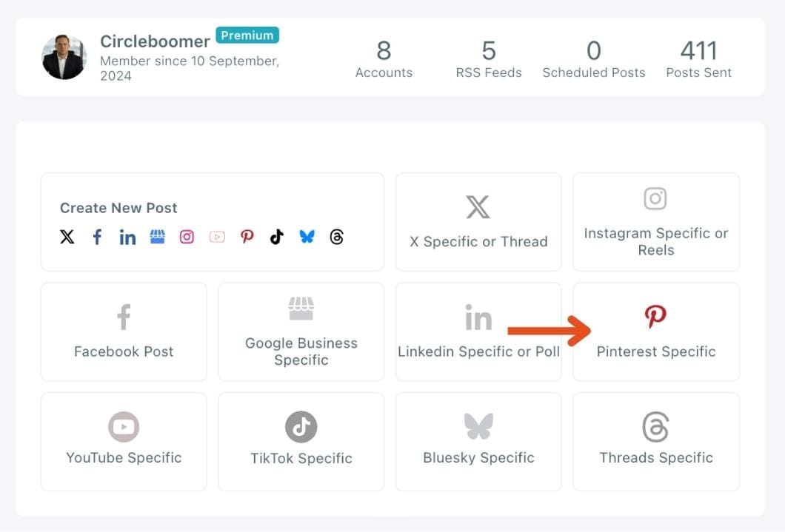Click the Facebook icon under Create New Post
Image resolution: width=785 pixels, height=532 pixels.
(x=97, y=237)
